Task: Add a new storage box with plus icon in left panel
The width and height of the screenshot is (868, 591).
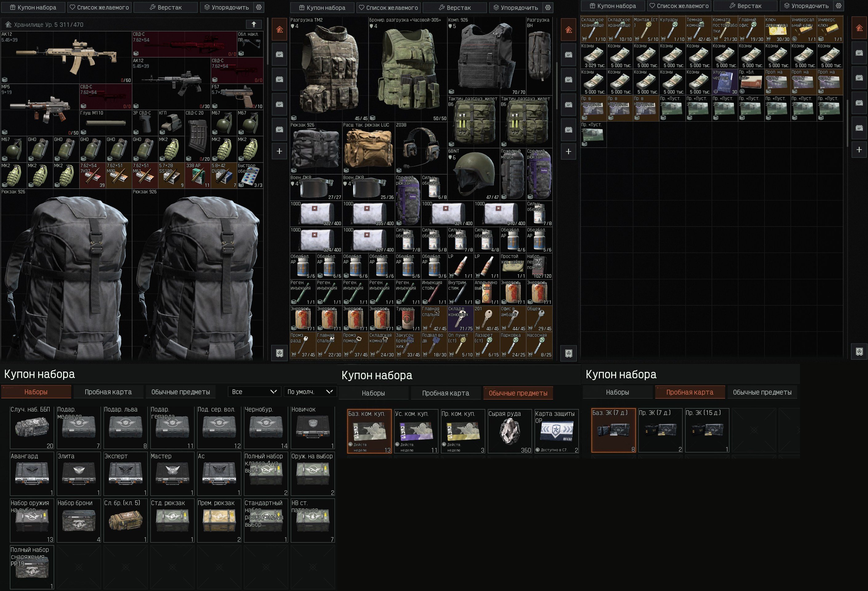Action: point(279,151)
